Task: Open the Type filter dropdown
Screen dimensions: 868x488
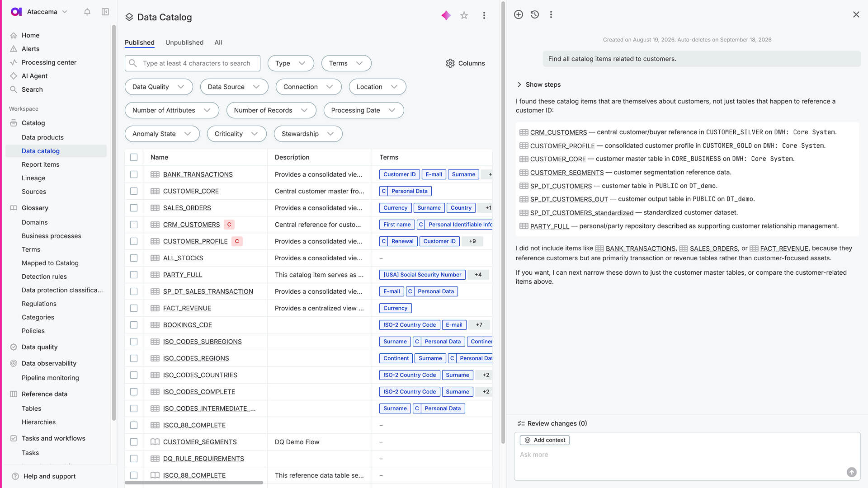Action: pos(291,63)
